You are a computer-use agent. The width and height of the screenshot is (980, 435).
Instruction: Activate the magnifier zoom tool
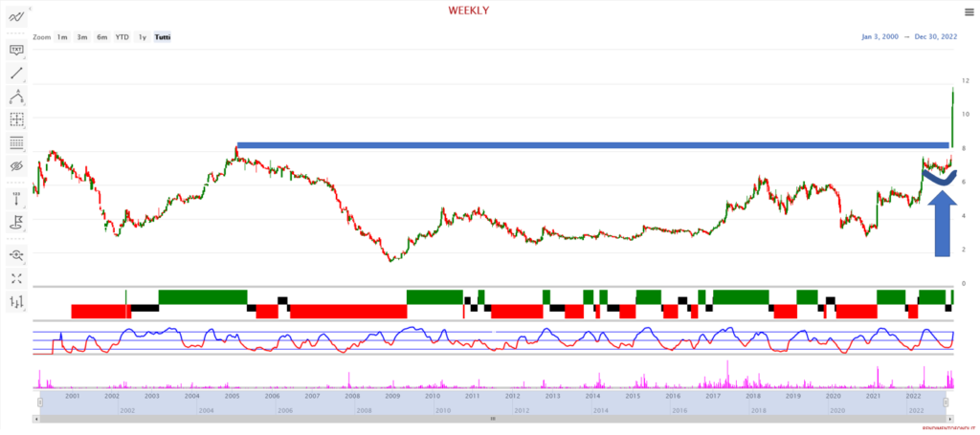point(16,255)
